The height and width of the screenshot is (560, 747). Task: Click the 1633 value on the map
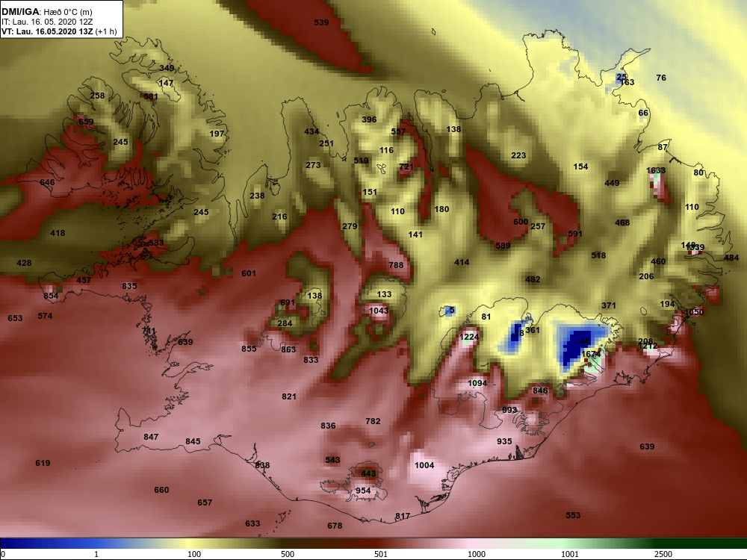656,170
